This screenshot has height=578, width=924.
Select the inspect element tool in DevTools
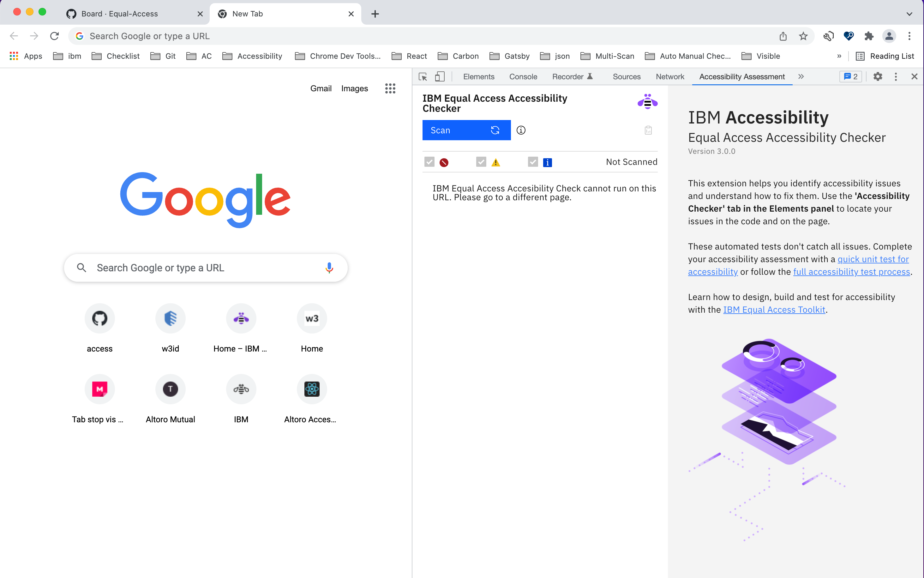pyautogui.click(x=423, y=76)
